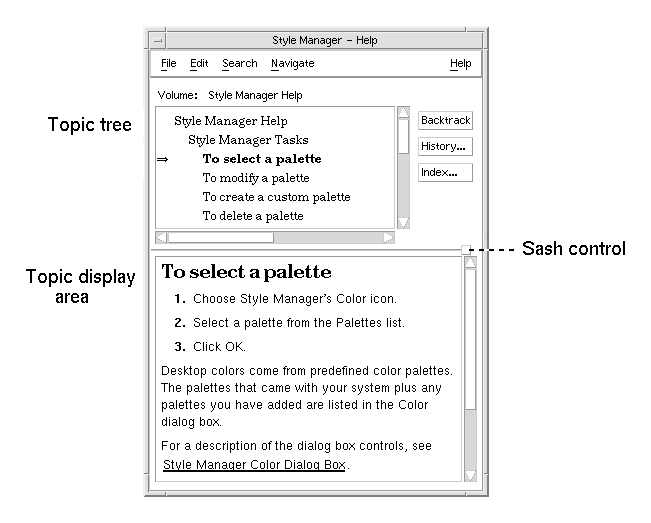This screenshot has height=523, width=651.
Task: Click the topic tree scroll right arrow
Action: [389, 237]
